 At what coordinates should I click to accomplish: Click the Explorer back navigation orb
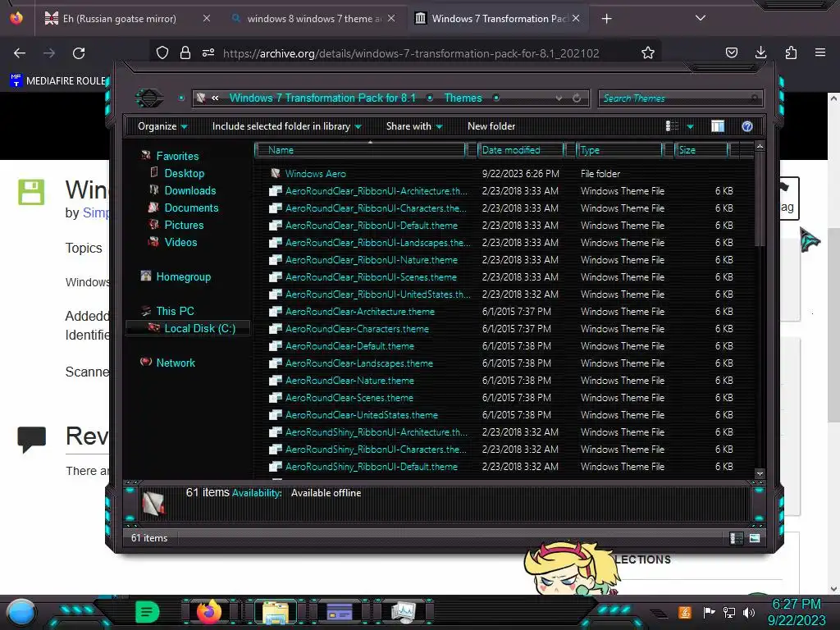[x=149, y=98]
